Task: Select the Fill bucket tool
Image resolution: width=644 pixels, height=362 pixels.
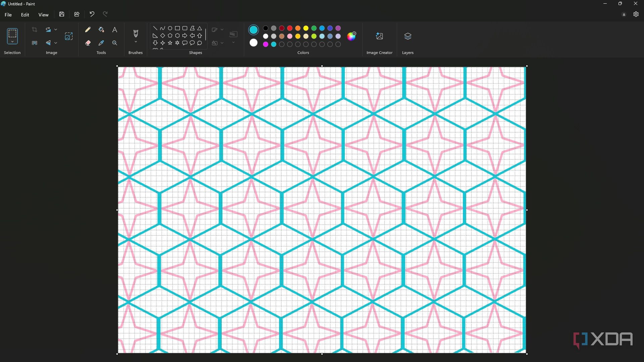Action: point(101,29)
